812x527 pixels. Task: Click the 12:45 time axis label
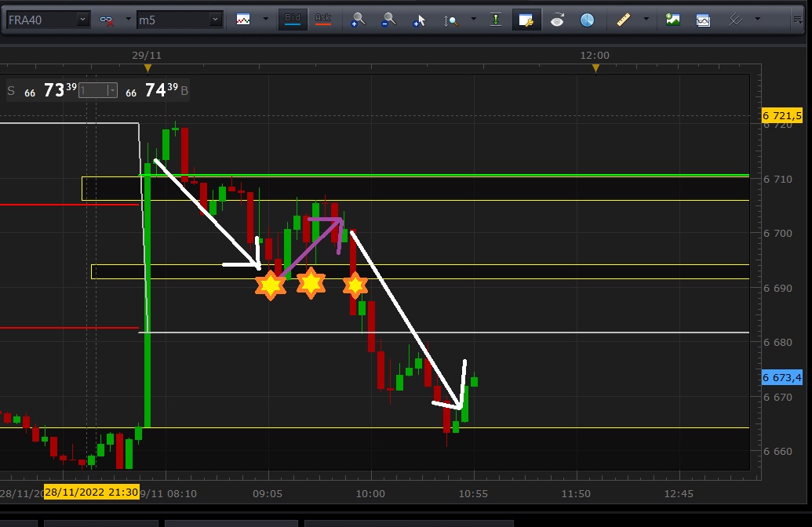pyautogui.click(x=679, y=494)
